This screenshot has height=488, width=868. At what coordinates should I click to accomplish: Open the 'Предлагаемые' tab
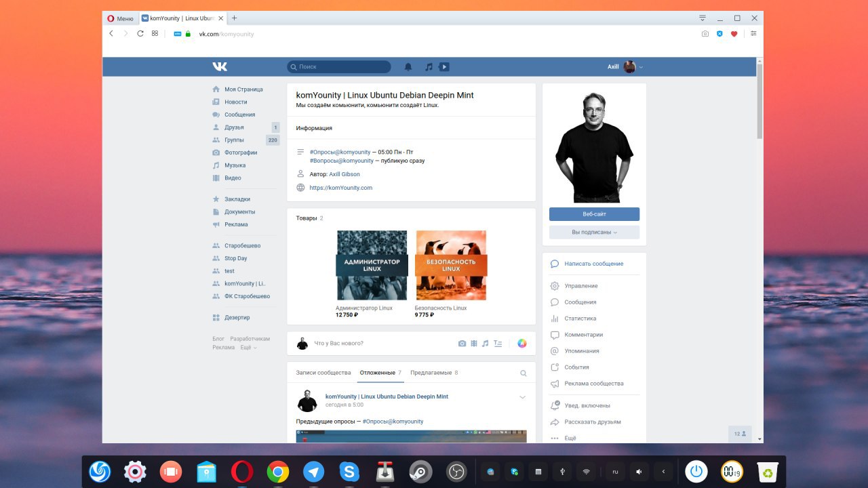(434, 373)
